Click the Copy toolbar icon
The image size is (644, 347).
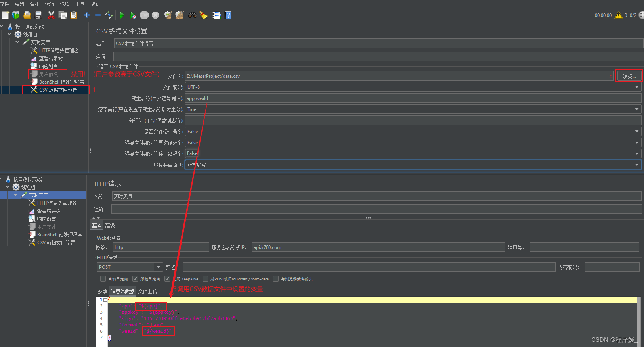point(63,15)
